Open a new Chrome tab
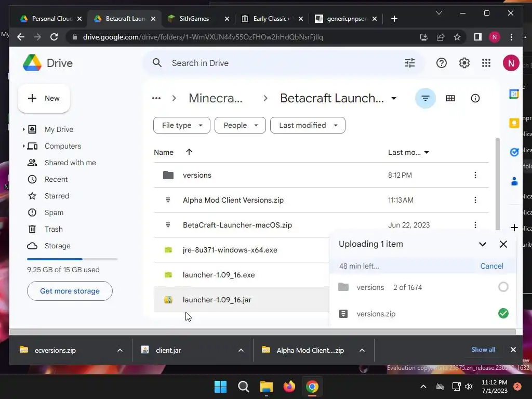This screenshot has width=532, height=399. (x=394, y=19)
